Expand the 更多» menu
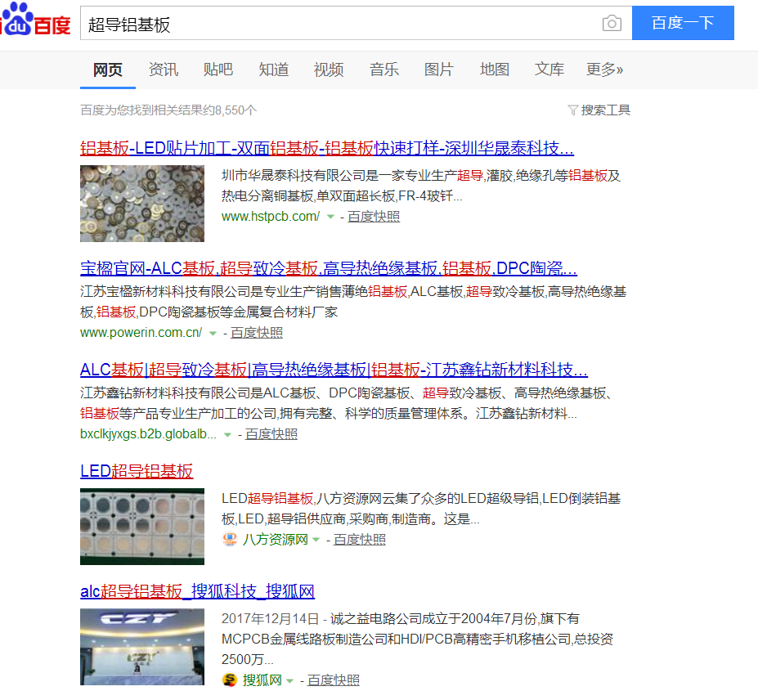The width and height of the screenshot is (758, 700). coord(604,70)
